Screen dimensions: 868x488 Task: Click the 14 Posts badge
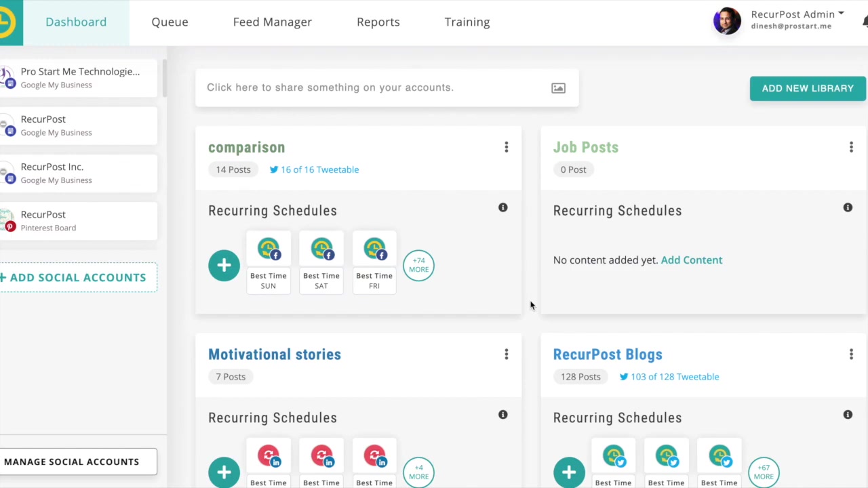pyautogui.click(x=233, y=169)
